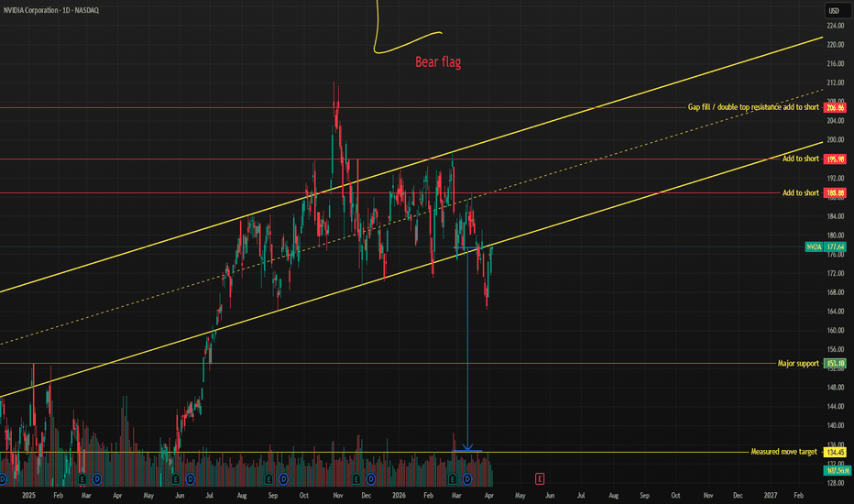The image size is (854, 504).
Task: Click the 2027 label on the time axis
Action: click(x=770, y=495)
